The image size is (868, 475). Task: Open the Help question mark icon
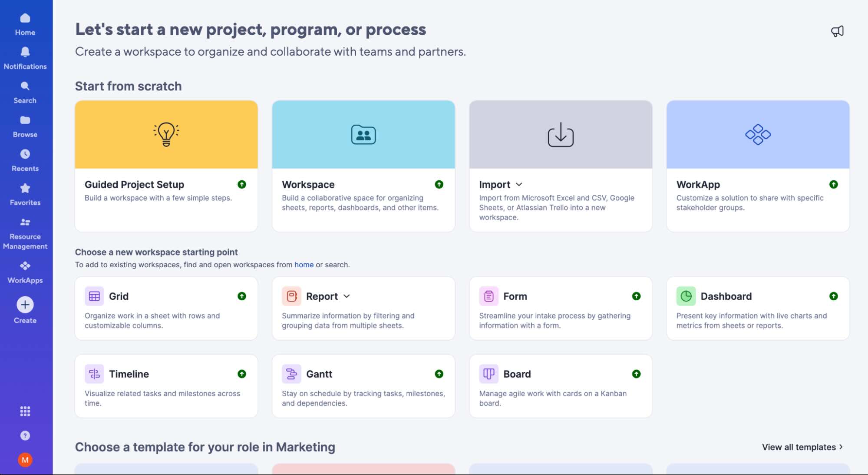click(x=25, y=435)
